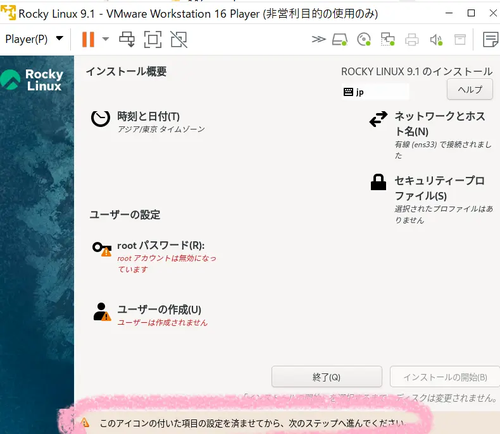This screenshot has height=434, width=500.
Task: Expand the power options arrow beside pause
Action: [x=105, y=39]
